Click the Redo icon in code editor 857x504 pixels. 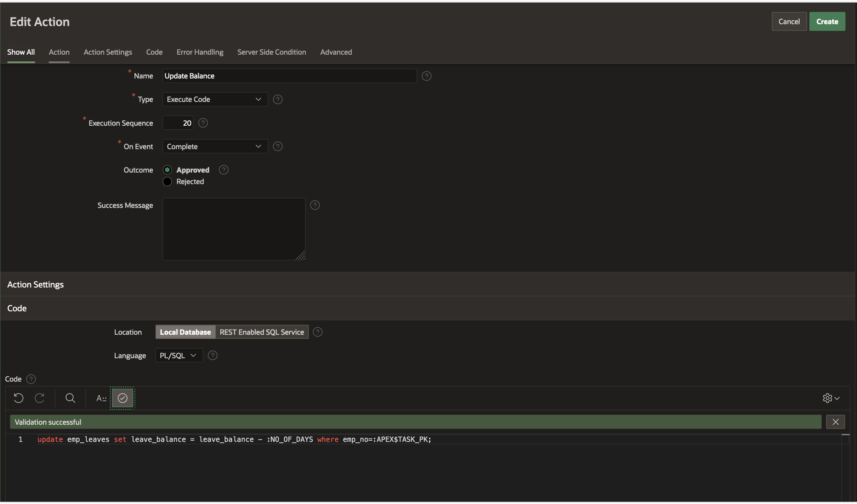(40, 398)
